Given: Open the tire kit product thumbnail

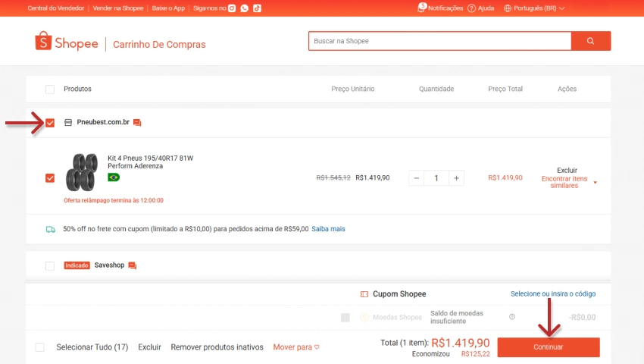Looking at the screenshot, I should (82, 172).
